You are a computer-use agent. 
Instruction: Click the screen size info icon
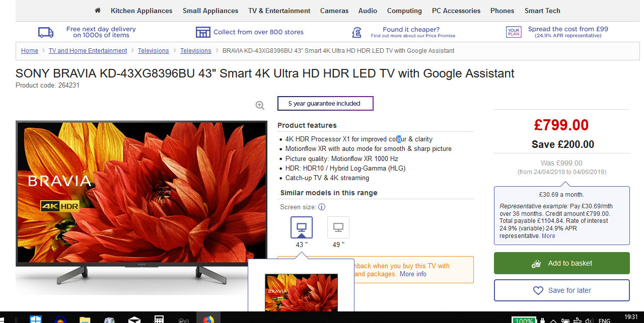pos(322,207)
